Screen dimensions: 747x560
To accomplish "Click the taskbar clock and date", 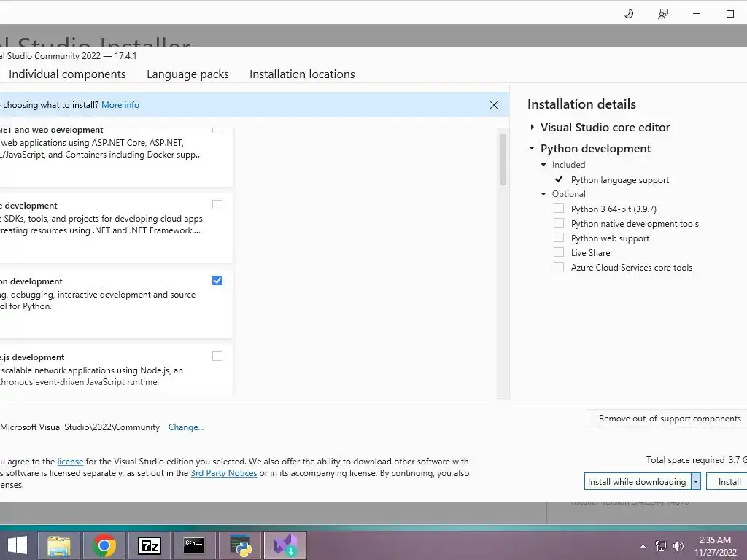I will [x=715, y=546].
